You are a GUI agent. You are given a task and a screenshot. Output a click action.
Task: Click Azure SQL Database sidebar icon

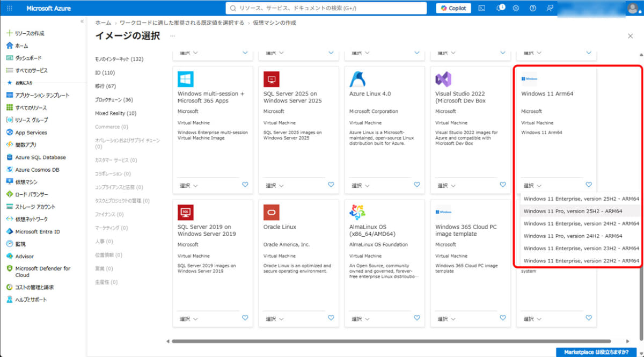pyautogui.click(x=9, y=157)
